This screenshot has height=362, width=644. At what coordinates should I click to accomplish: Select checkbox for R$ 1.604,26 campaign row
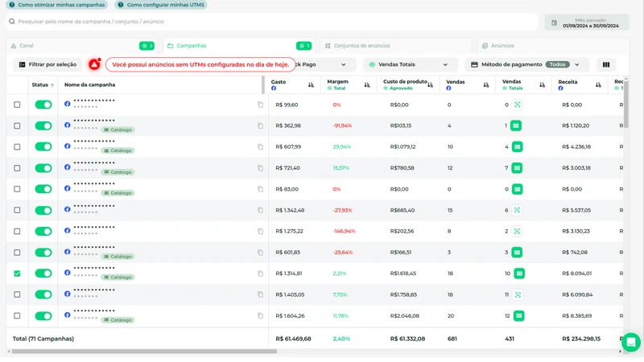(x=17, y=315)
